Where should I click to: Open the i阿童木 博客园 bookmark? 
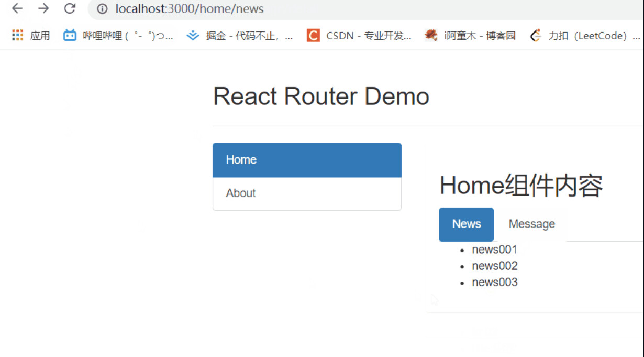(x=470, y=36)
